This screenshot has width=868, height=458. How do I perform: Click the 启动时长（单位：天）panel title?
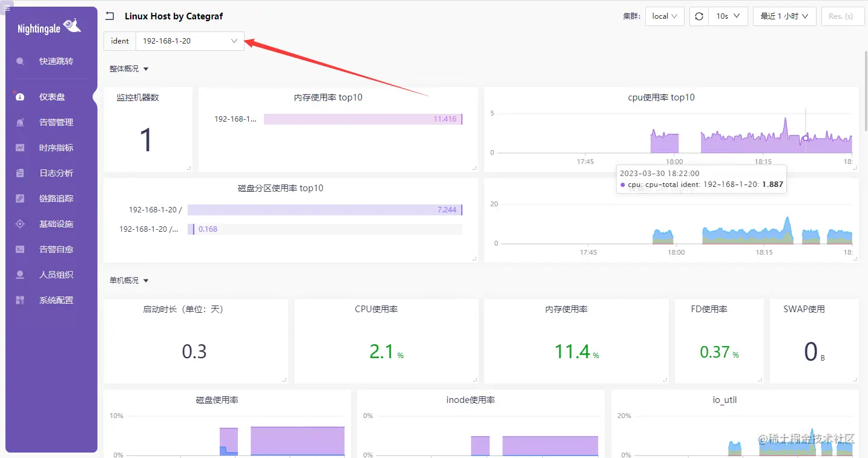click(x=183, y=309)
